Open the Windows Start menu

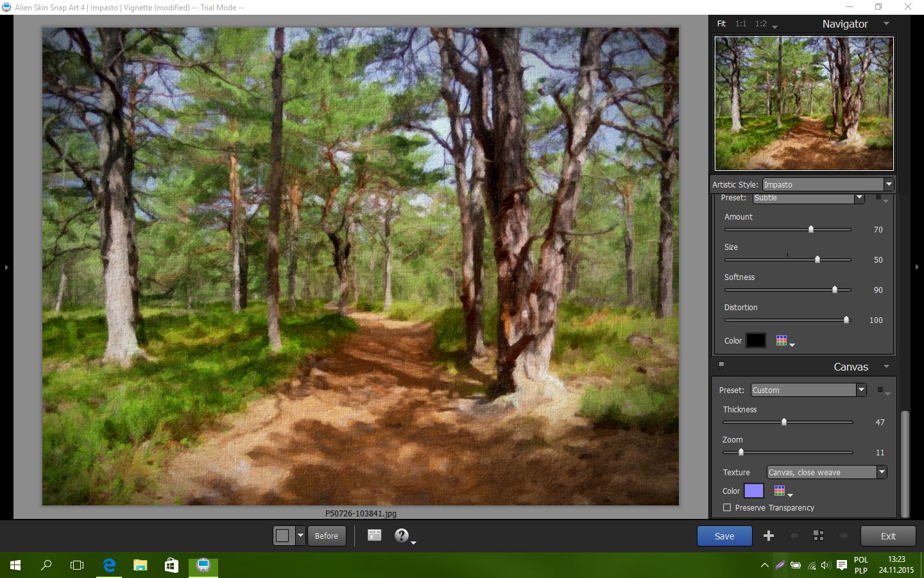[15, 565]
